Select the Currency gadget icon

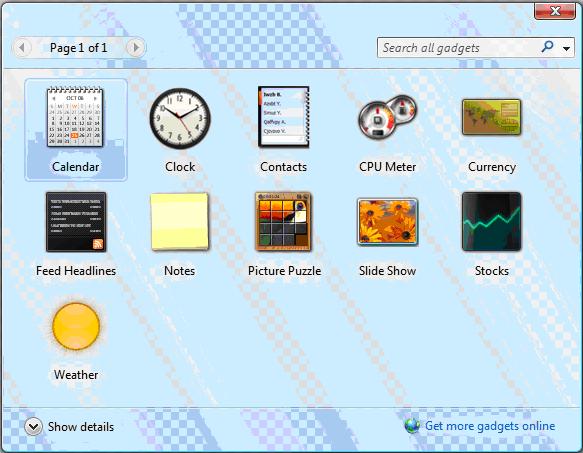coord(491,117)
